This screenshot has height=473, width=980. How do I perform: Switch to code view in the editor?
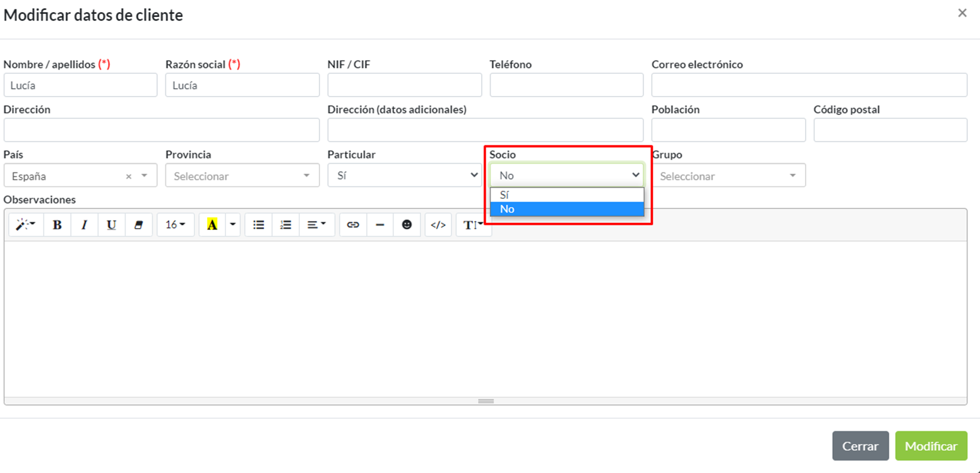coord(438,225)
